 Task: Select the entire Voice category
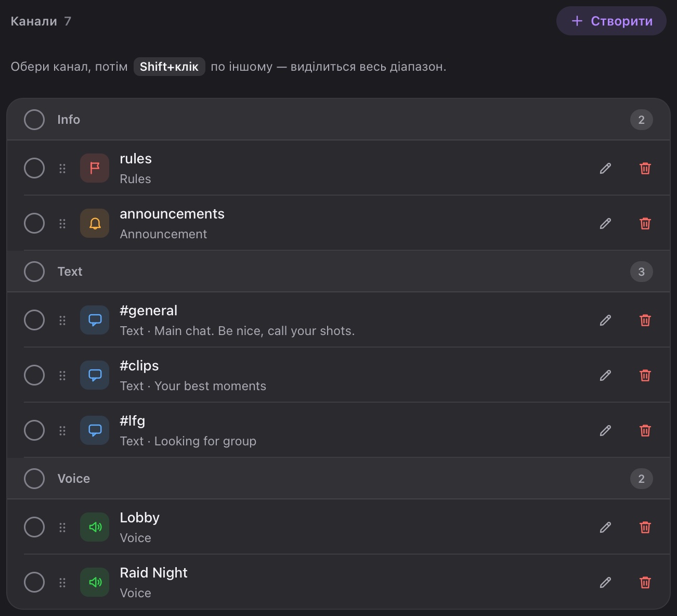click(x=34, y=479)
